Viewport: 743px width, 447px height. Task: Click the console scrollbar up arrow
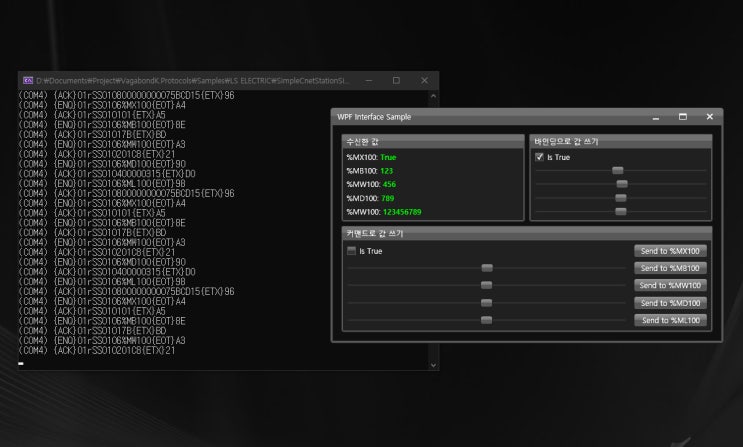coord(433,97)
